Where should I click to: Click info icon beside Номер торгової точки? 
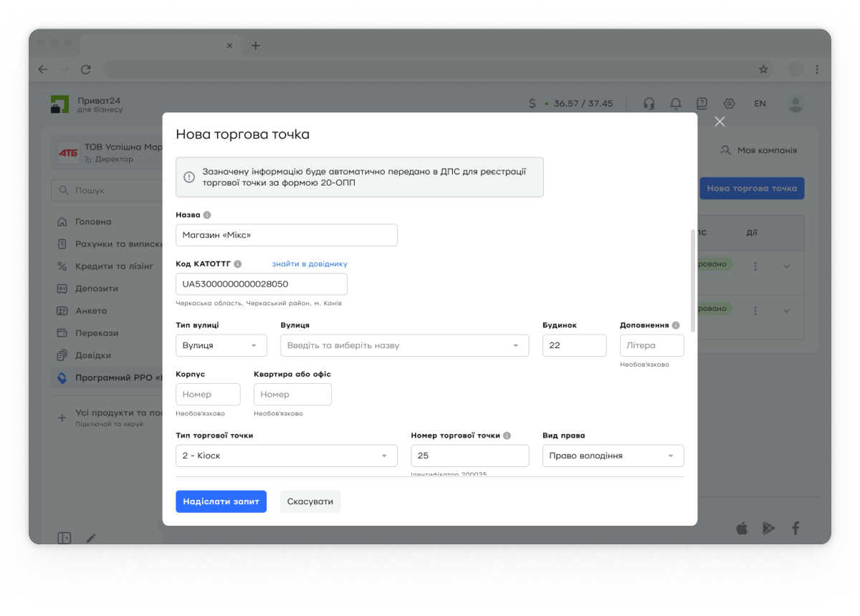(507, 435)
